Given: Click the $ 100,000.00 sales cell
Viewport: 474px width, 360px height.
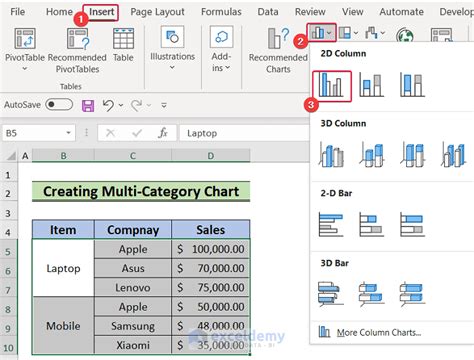Looking at the screenshot, I should coord(211,249).
